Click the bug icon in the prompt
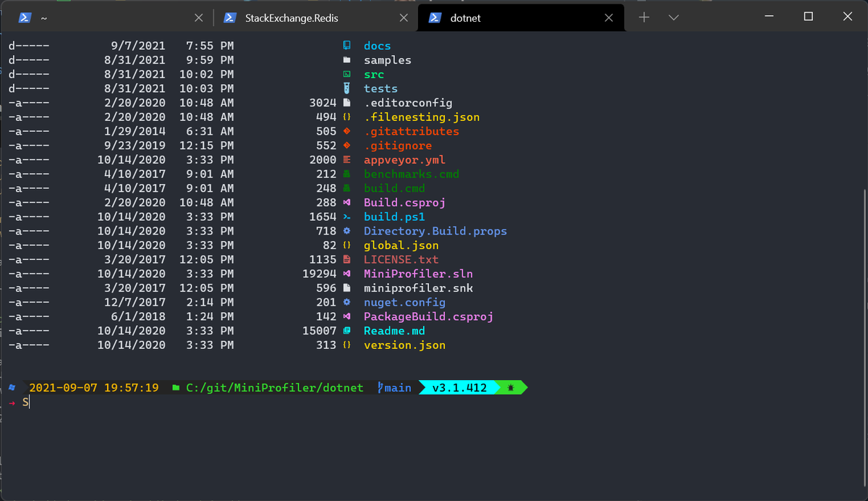Image resolution: width=868 pixels, height=501 pixels. (x=511, y=388)
